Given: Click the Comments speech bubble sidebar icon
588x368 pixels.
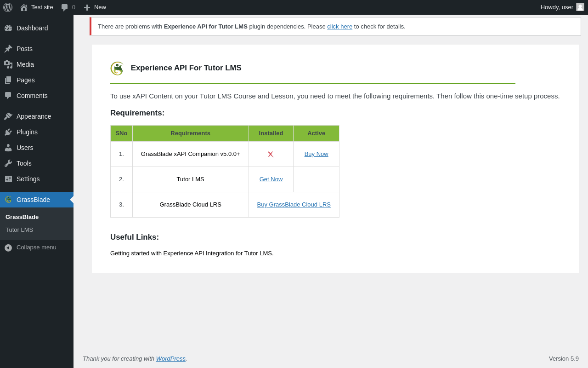Looking at the screenshot, I should pos(8,96).
